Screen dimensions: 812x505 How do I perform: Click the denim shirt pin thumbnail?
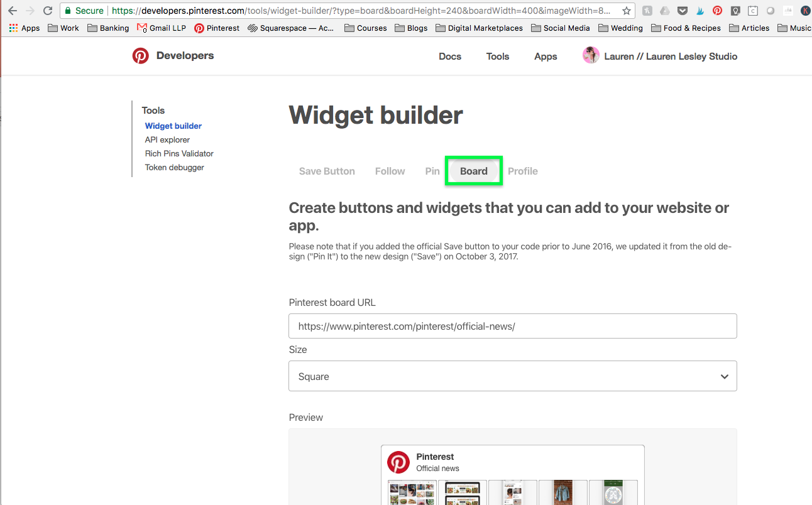pos(562,492)
